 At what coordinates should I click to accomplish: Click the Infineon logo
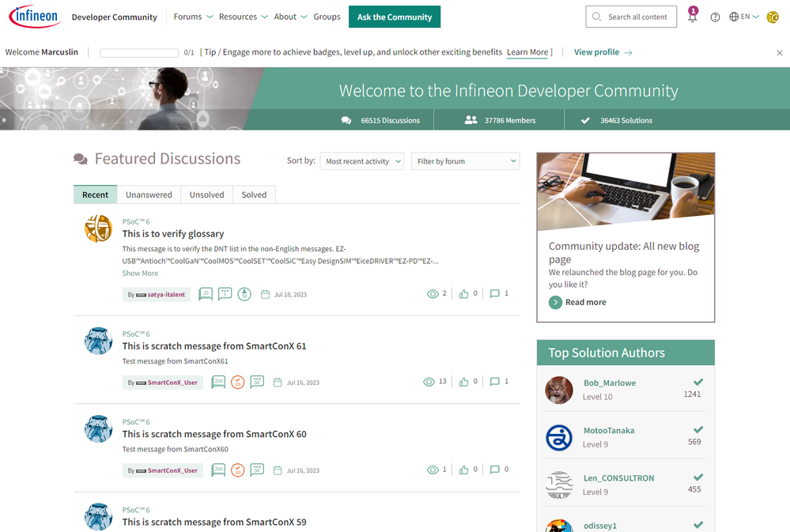tap(34, 17)
